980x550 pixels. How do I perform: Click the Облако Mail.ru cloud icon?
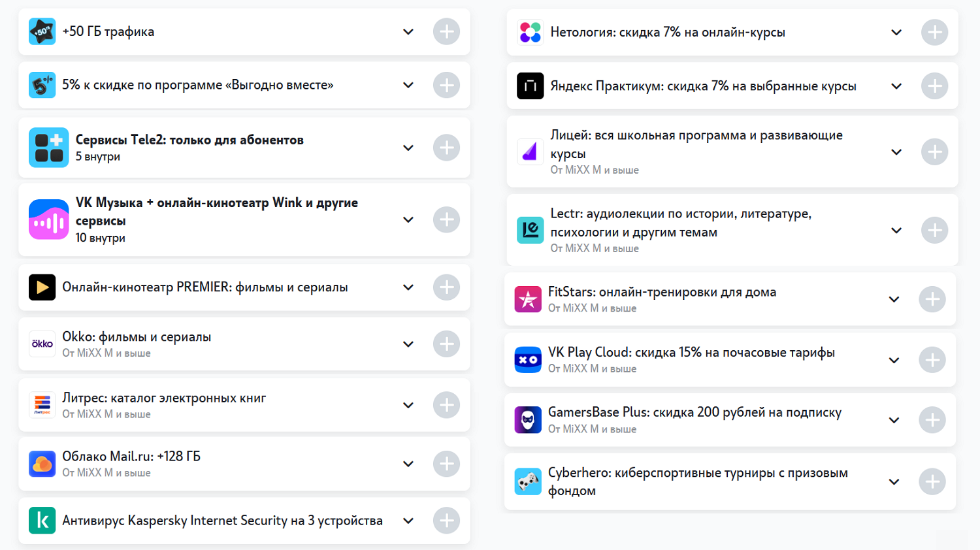42,464
